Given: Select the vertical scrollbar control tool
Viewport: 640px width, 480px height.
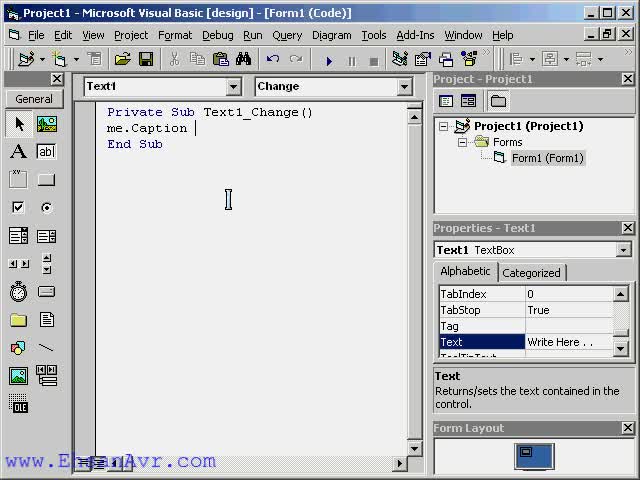Looking at the screenshot, I should point(47,264).
